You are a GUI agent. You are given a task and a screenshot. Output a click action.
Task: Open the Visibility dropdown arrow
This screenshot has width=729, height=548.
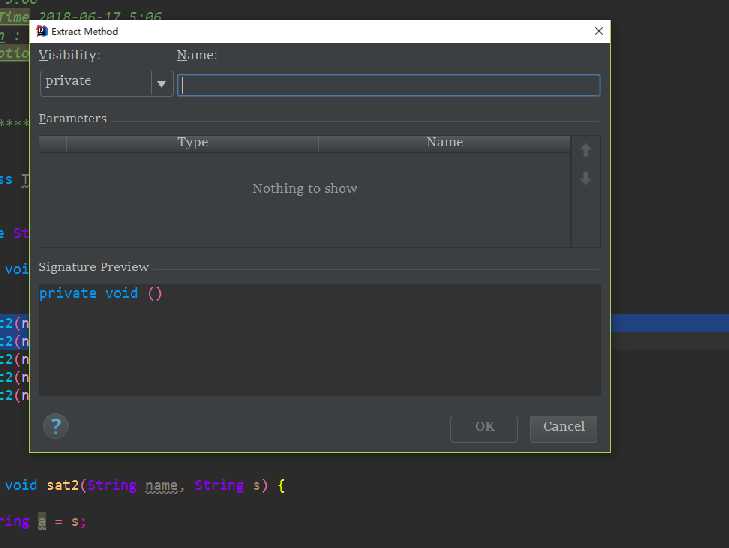click(x=161, y=84)
